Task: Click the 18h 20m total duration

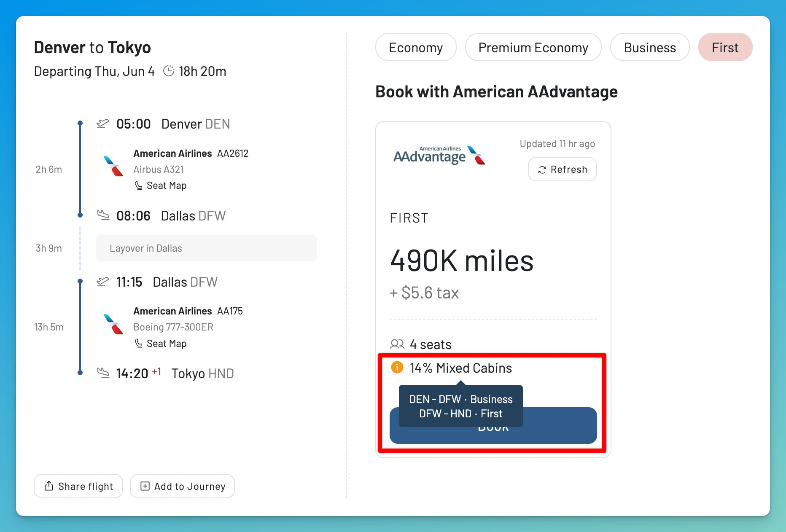Action: pyautogui.click(x=202, y=71)
